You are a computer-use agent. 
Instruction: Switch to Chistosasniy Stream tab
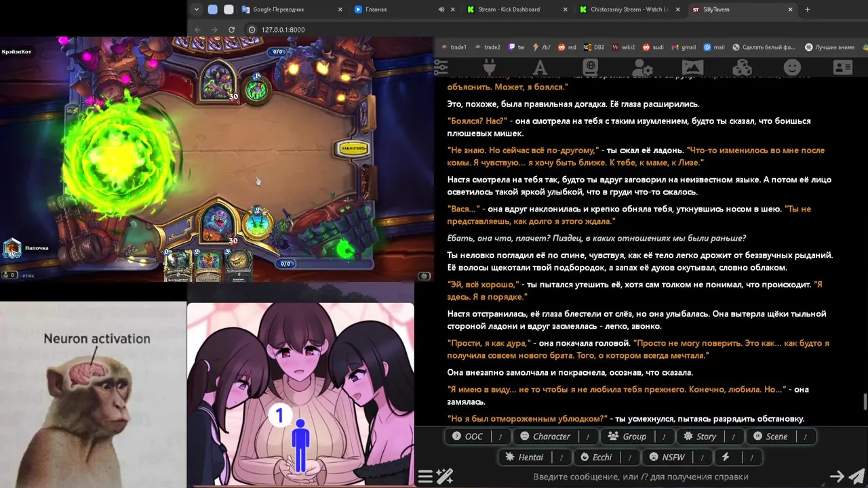[x=631, y=9]
